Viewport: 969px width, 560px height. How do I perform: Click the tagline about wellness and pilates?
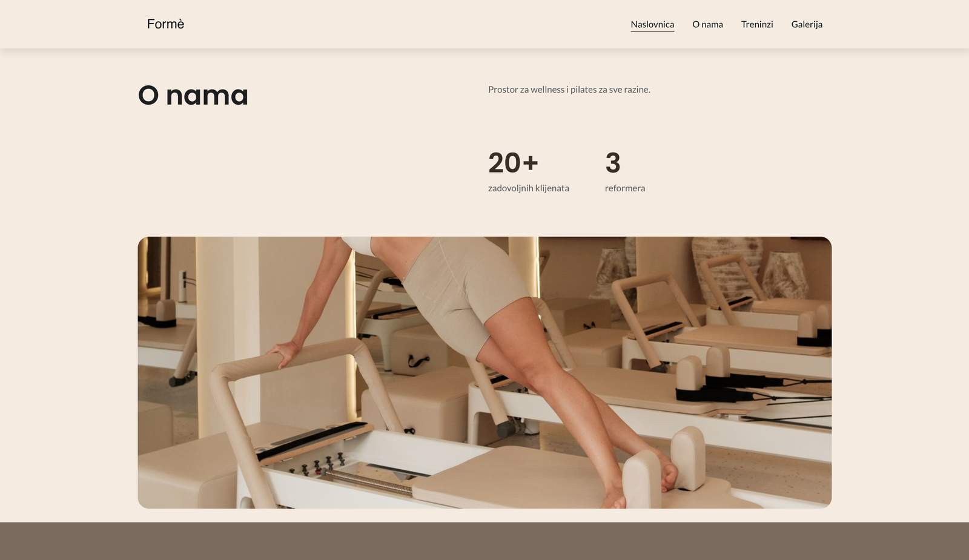click(569, 90)
